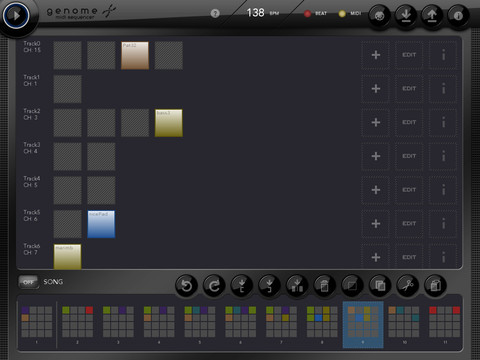Click EDIT for Track2
The height and width of the screenshot is (360, 480).
point(409,122)
